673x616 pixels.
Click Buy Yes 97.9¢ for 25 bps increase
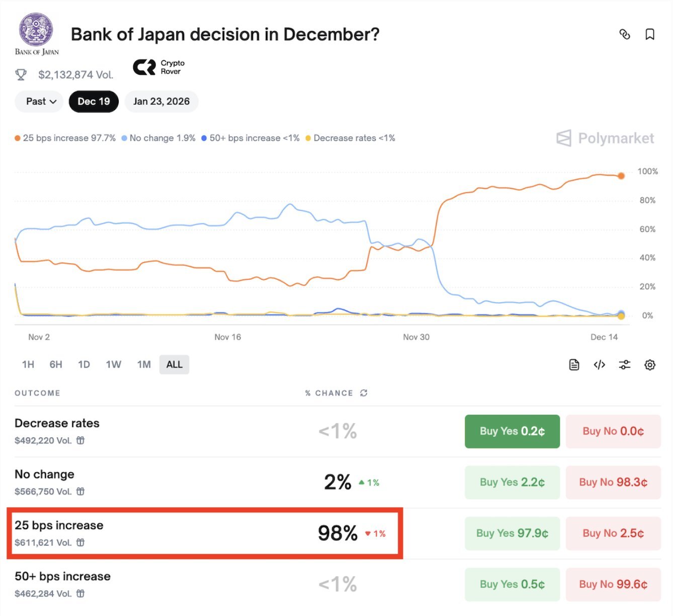pyautogui.click(x=512, y=533)
